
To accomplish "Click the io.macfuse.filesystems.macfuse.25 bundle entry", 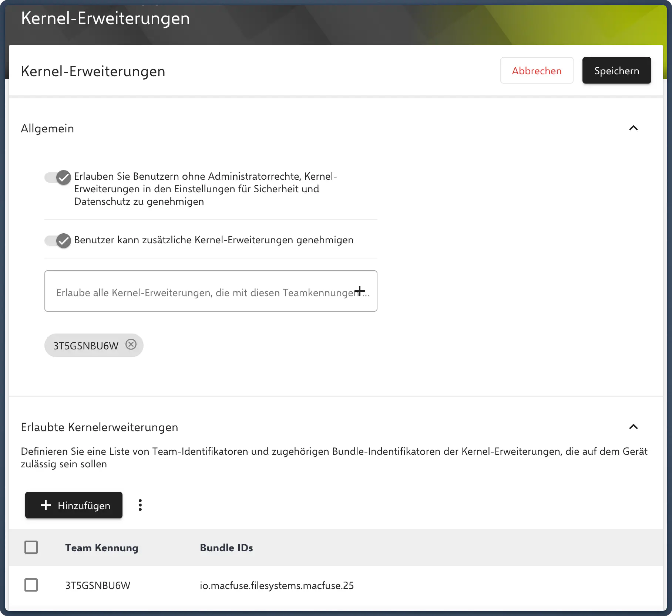I will tap(276, 585).
